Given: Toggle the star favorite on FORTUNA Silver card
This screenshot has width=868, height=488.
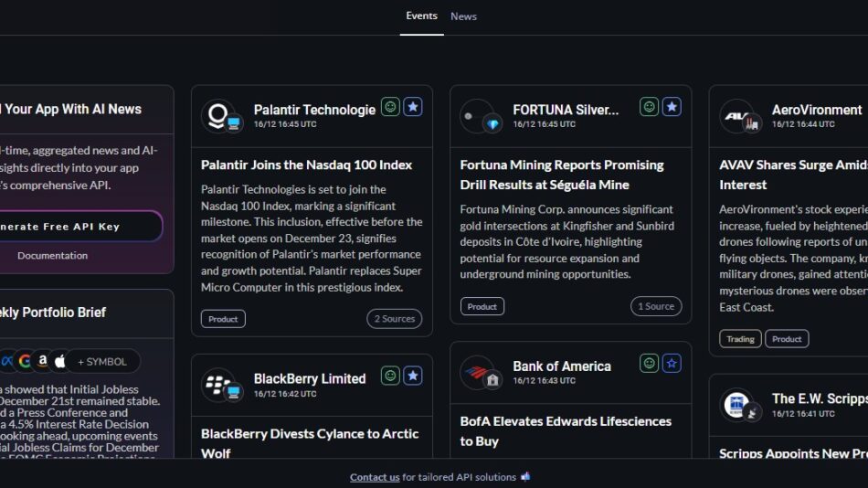Looking at the screenshot, I should pos(672,106).
